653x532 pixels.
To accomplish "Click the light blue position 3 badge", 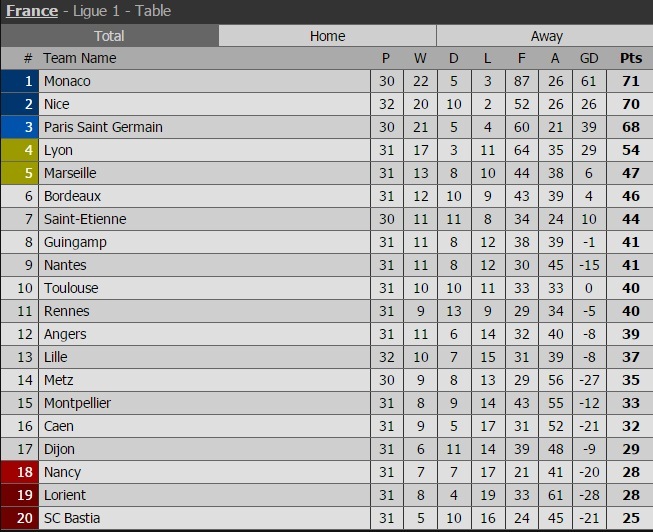I will coord(19,127).
